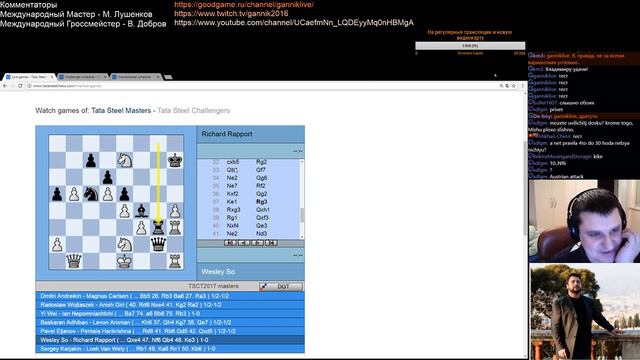Switch to the second browser tab

(x=82, y=77)
